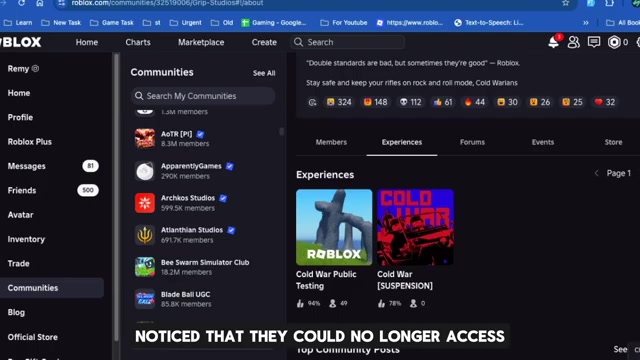Viewport: 640px width, 360px height.
Task: Open the Blade Ball UGC icon
Action: pyautogui.click(x=145, y=299)
